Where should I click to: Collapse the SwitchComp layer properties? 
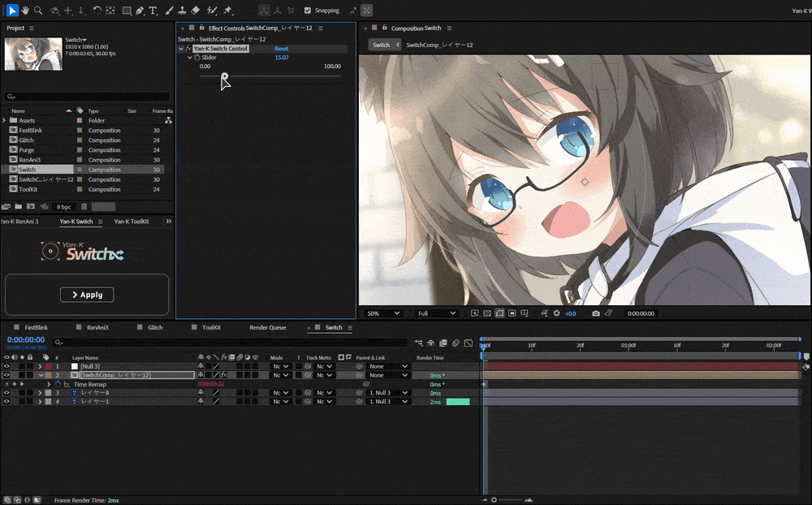click(x=41, y=375)
